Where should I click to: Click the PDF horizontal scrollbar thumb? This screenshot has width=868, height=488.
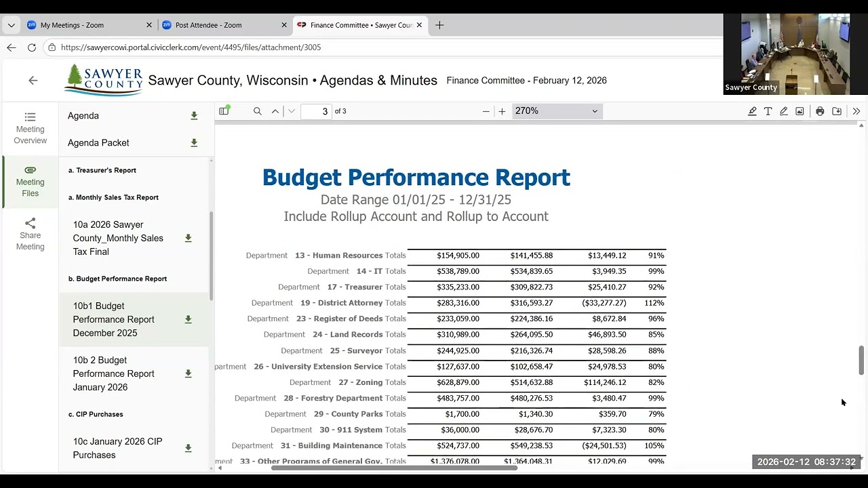click(393, 468)
